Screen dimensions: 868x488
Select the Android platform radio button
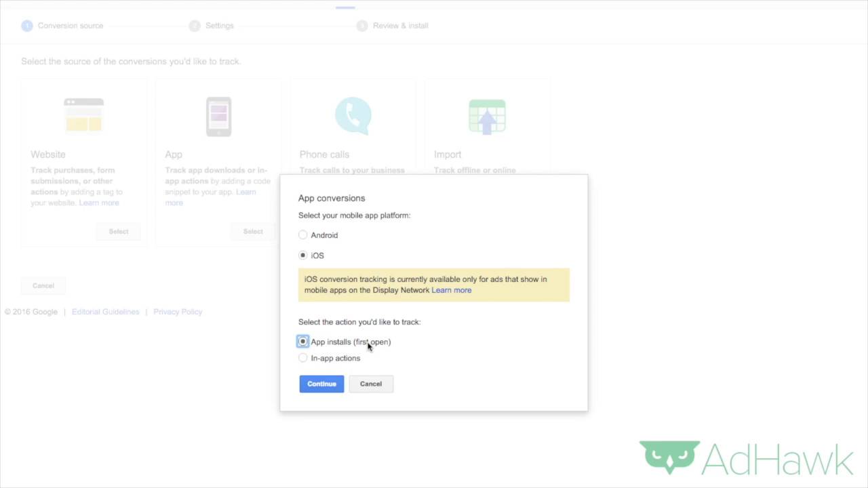303,235
